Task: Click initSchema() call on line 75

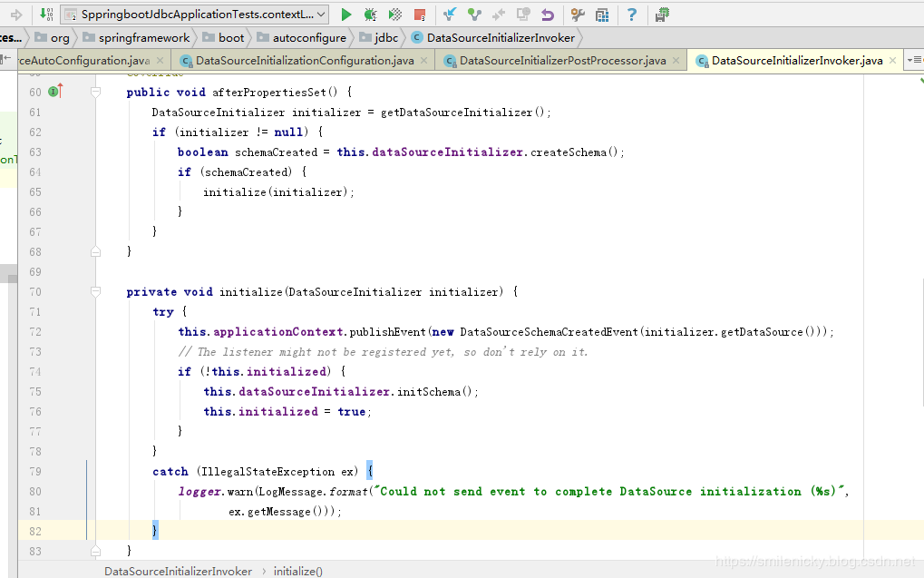Action: tap(435, 392)
